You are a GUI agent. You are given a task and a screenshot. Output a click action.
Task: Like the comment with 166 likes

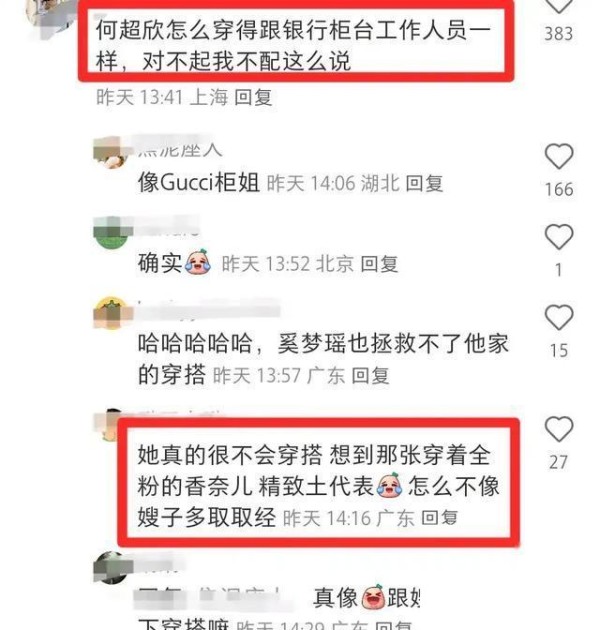pyautogui.click(x=559, y=156)
